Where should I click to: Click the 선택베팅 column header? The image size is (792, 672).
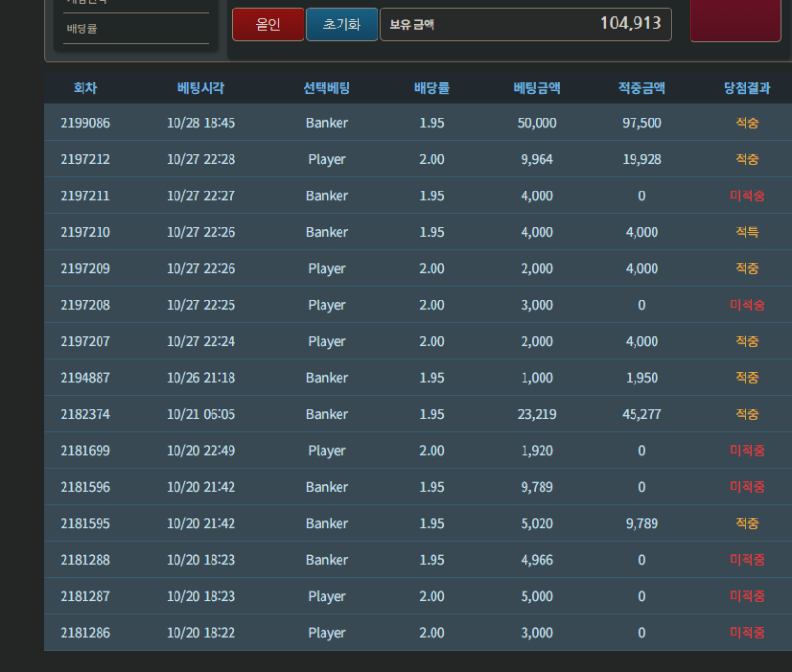327,88
